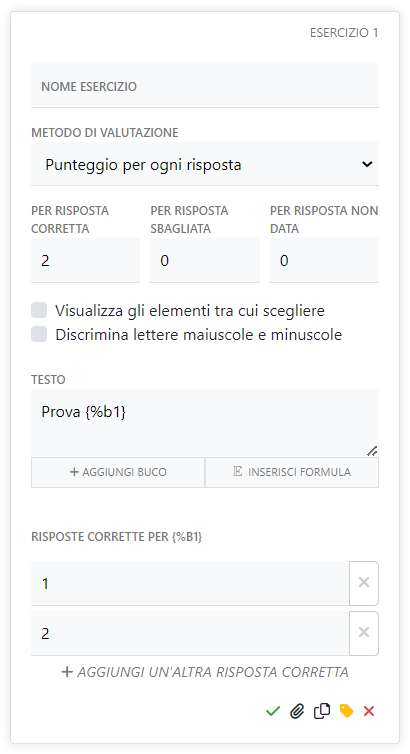The width and height of the screenshot is (410, 754).
Task: Confirm exercise with green checkmark icon
Action: click(273, 711)
